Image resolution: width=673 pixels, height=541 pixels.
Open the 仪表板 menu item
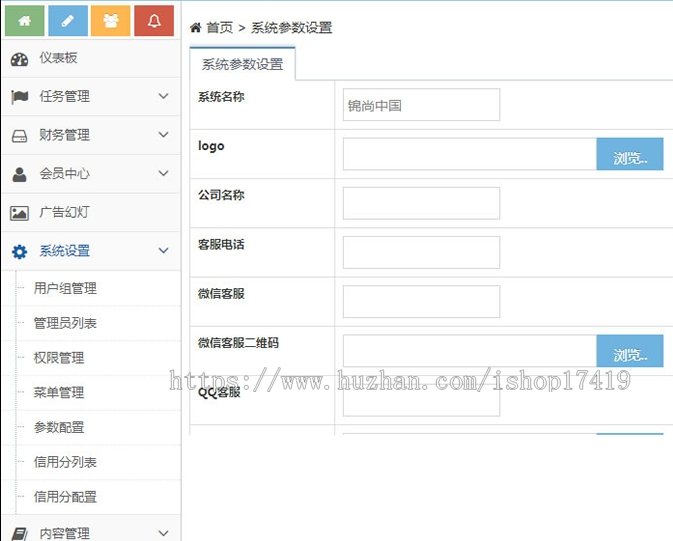coord(91,58)
